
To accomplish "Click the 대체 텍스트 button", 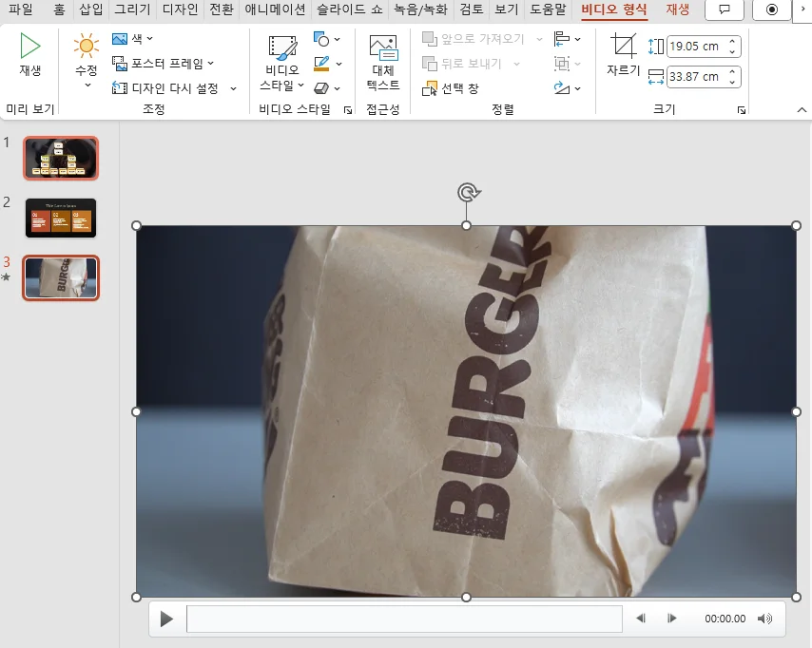I will pos(383,62).
